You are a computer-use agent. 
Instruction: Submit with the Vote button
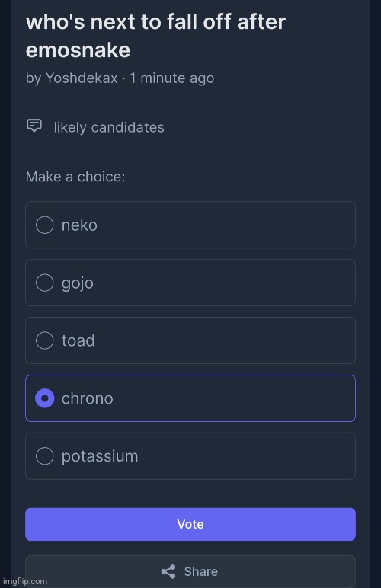pyautogui.click(x=190, y=524)
